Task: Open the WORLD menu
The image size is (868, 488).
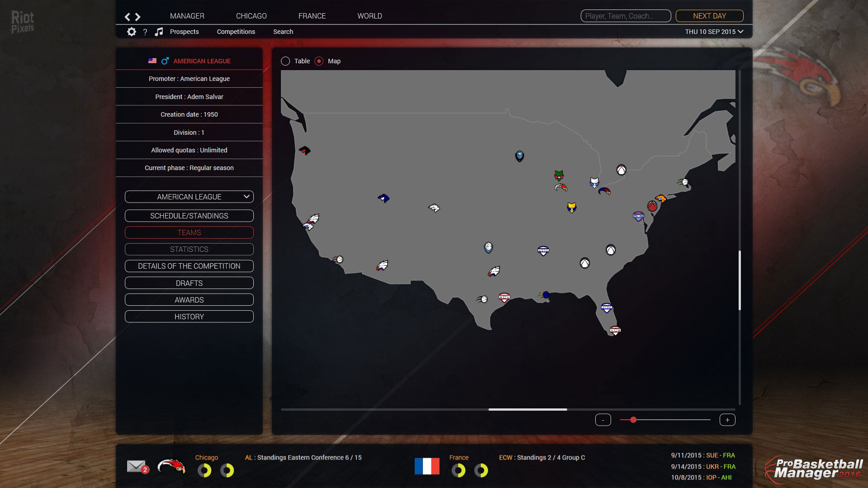Action: point(370,16)
